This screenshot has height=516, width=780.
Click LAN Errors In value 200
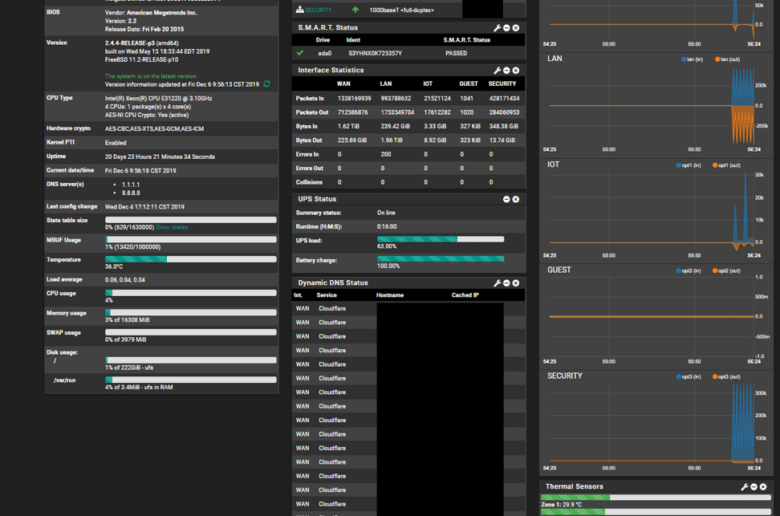pos(386,154)
